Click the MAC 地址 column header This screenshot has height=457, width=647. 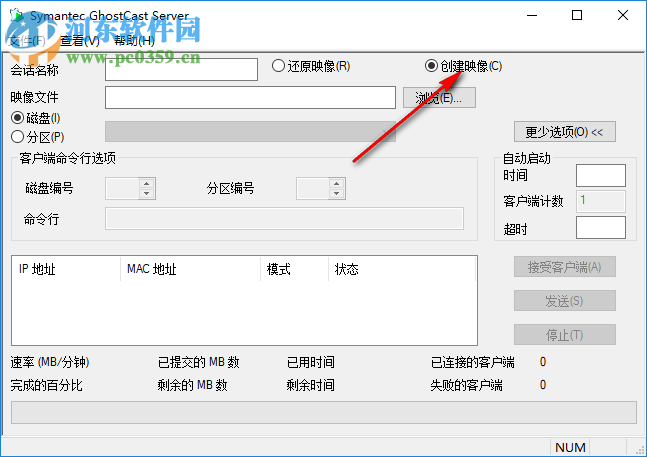(190, 269)
